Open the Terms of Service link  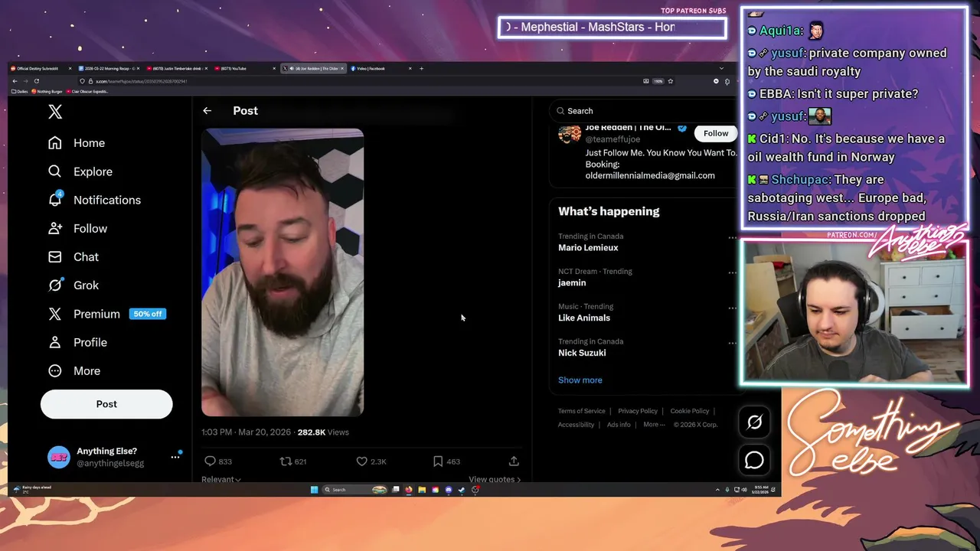point(582,411)
